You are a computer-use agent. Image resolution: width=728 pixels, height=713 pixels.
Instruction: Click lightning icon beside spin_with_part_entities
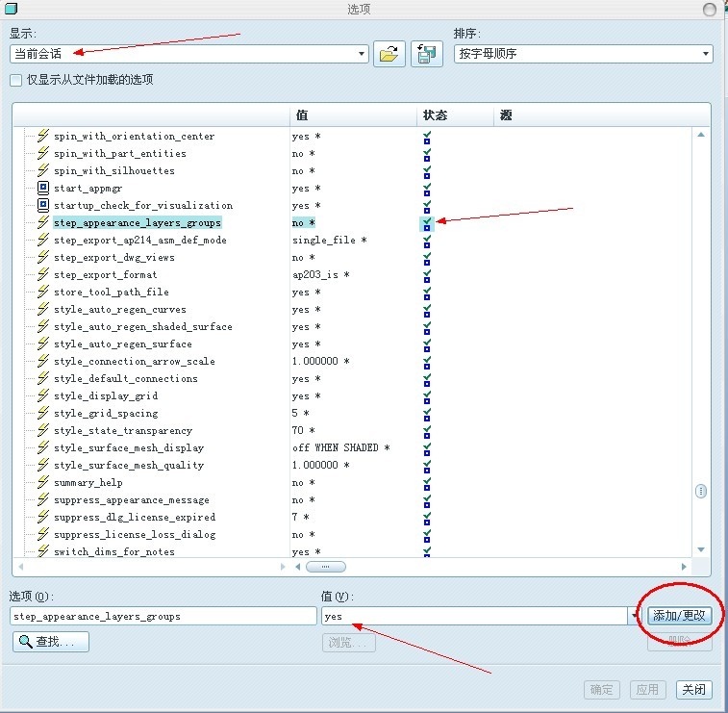tap(43, 153)
